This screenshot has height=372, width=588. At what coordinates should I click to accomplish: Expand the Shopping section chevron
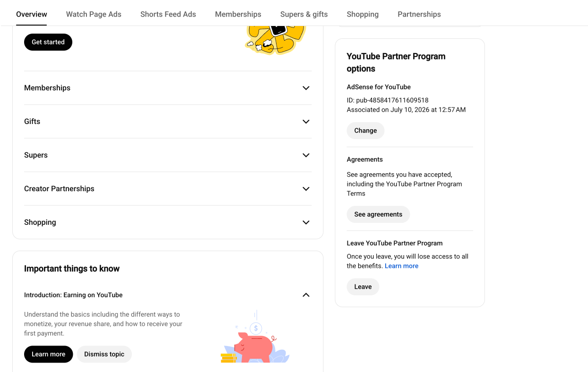[x=306, y=222]
